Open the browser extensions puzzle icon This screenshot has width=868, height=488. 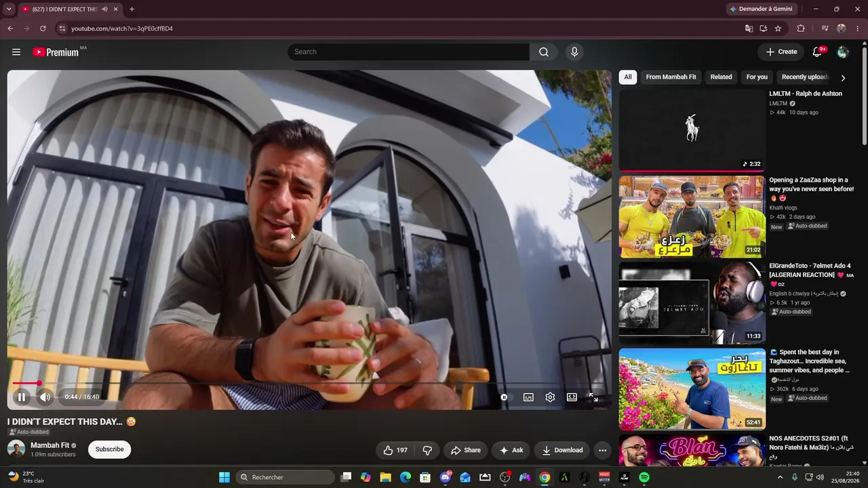[x=801, y=28]
